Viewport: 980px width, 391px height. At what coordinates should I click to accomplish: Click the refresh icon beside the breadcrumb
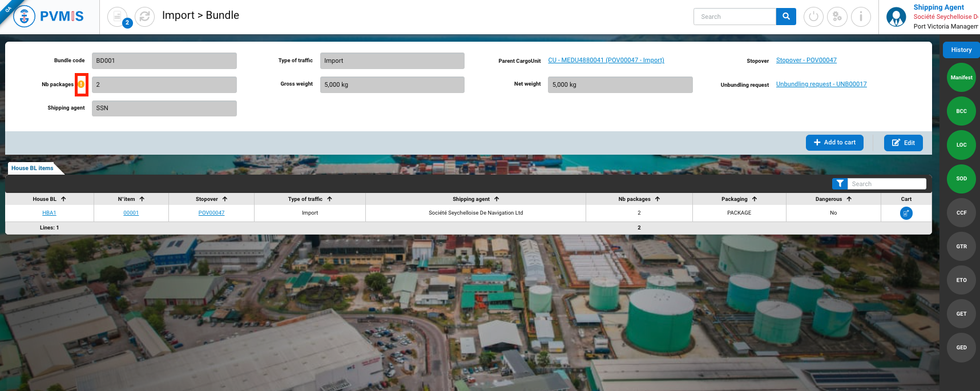(x=145, y=17)
